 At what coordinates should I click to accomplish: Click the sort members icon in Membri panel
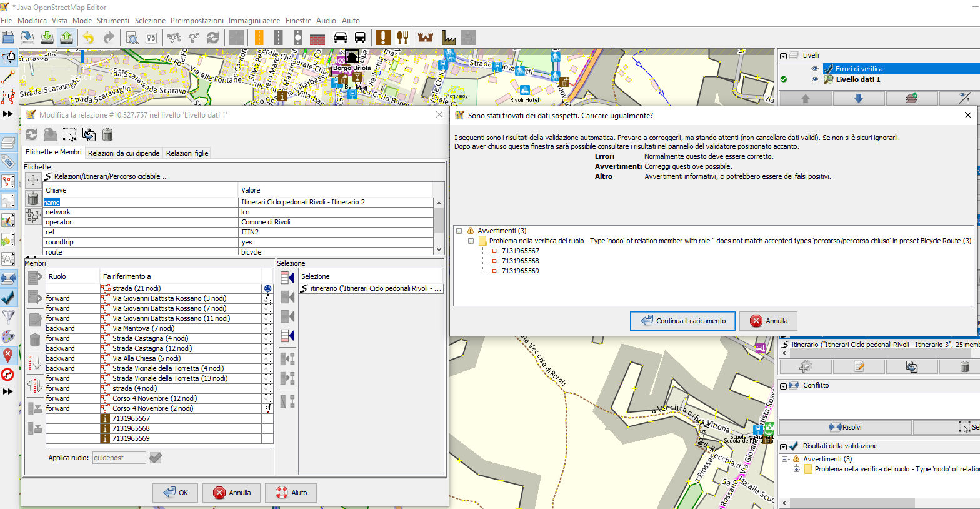tap(35, 362)
